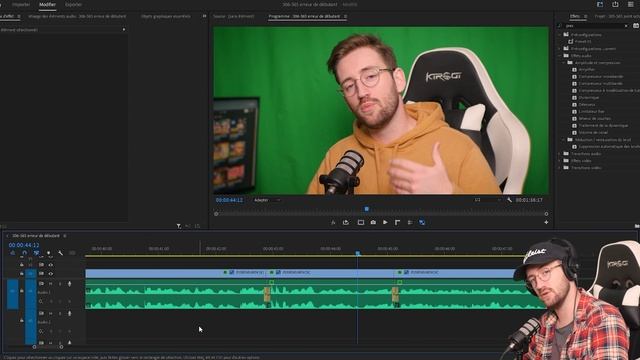Click the timeline timecode 00:00:44:12
Image resolution: width=640 pixels, height=360 pixels.
pyautogui.click(x=24, y=245)
